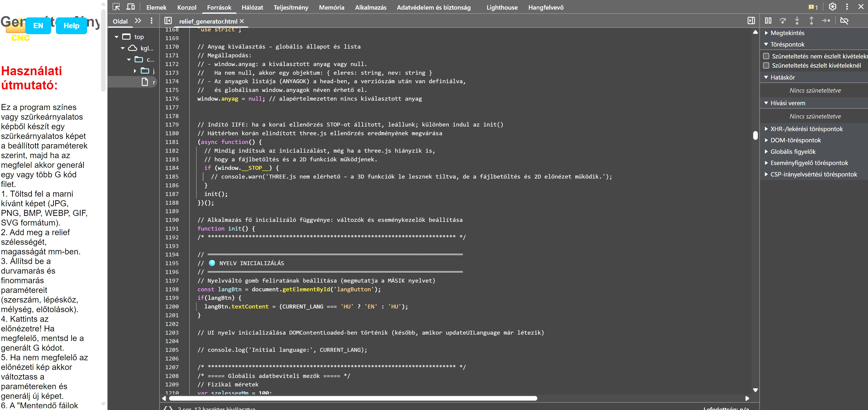Expand the Megtekintés watch section
The image size is (868, 410).
click(x=787, y=33)
